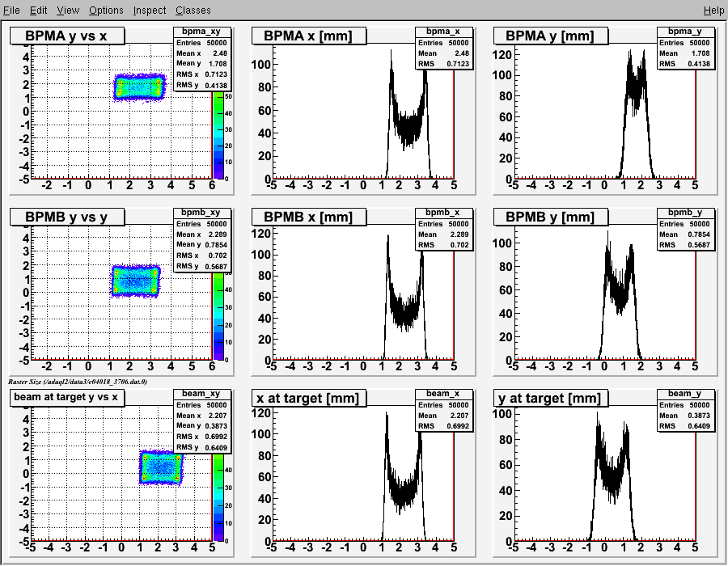The width and height of the screenshot is (728, 566).
Task: Select the 'beam at target y vs x' title
Action: (67, 398)
